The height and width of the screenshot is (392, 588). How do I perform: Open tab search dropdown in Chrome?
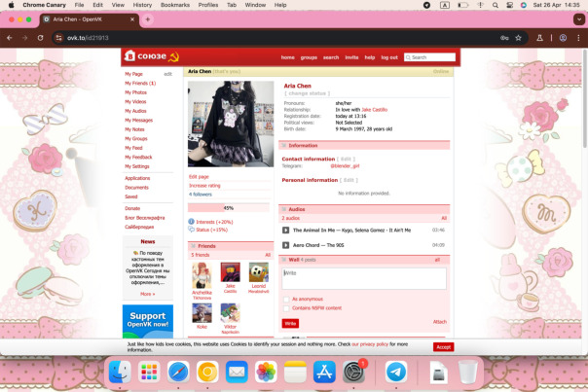(x=578, y=19)
